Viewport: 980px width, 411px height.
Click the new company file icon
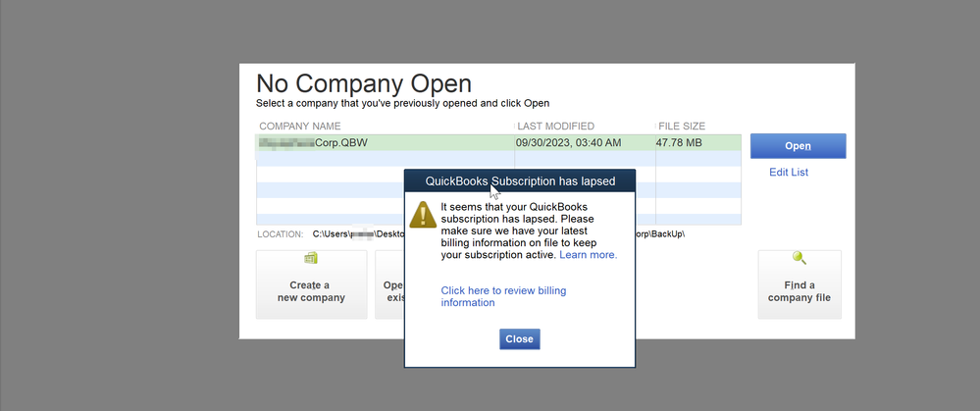pos(311,258)
